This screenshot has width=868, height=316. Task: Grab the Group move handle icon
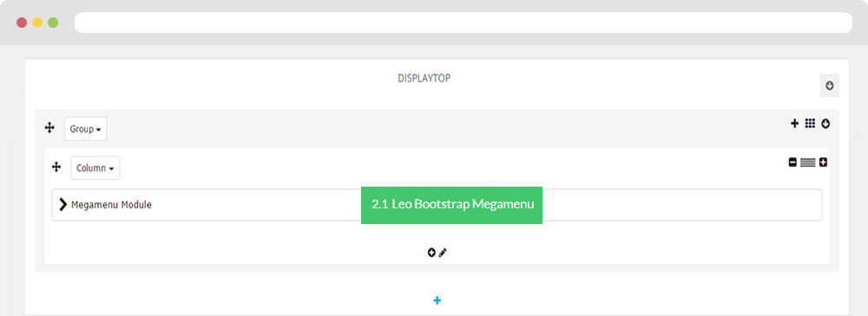click(x=49, y=128)
